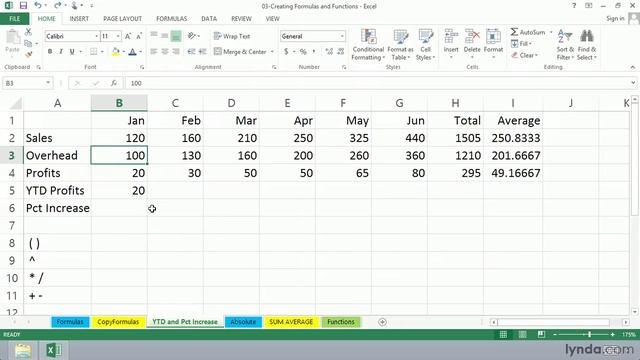Switch to the DATA ribbon tab
640x360 pixels.
[209, 19]
